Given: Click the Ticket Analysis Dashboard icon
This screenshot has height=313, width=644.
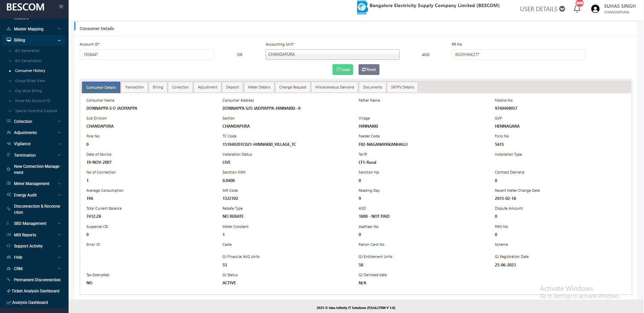Looking at the screenshot, I should pyautogui.click(x=9, y=291).
